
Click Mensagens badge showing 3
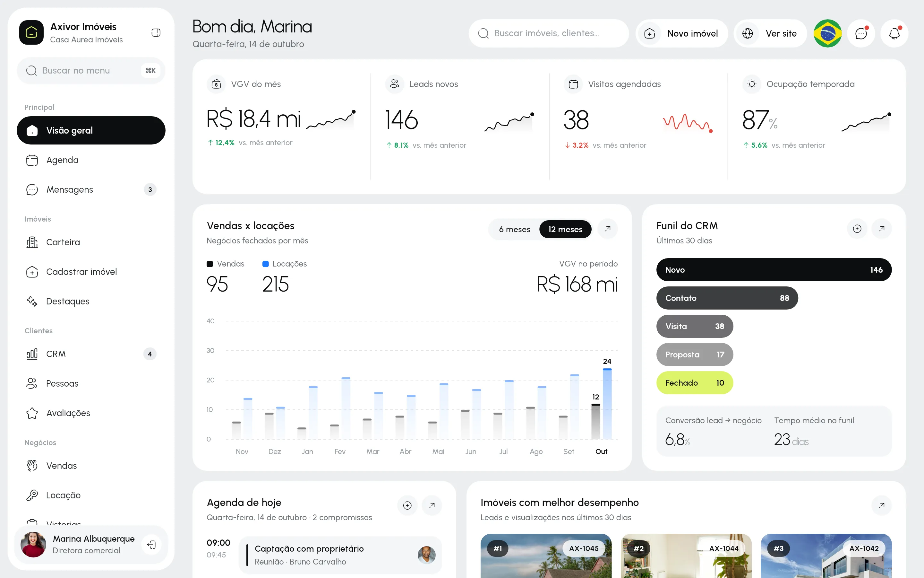(x=150, y=189)
